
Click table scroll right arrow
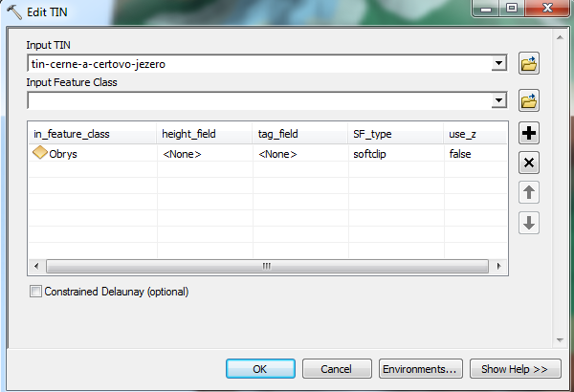click(498, 266)
